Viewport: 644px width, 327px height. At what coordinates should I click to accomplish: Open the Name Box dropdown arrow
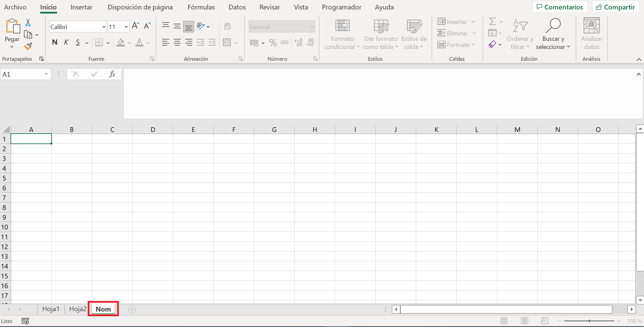tap(46, 74)
